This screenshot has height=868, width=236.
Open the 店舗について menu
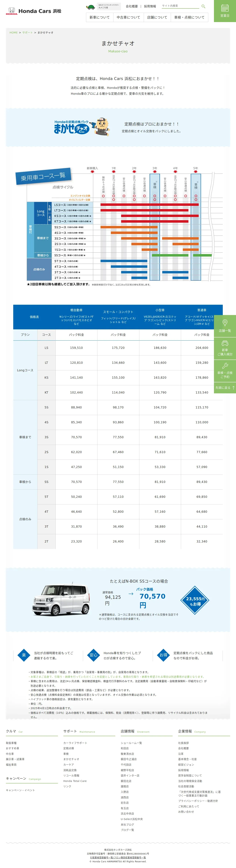(157, 17)
